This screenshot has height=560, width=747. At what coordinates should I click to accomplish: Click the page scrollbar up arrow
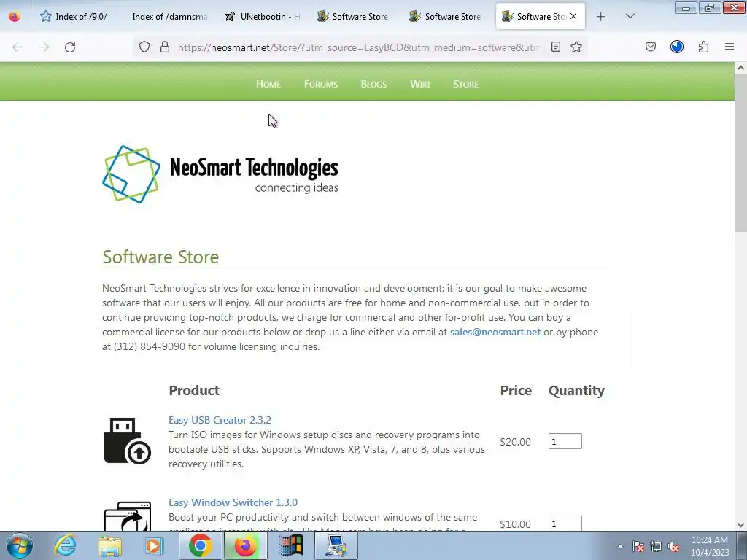point(741,68)
